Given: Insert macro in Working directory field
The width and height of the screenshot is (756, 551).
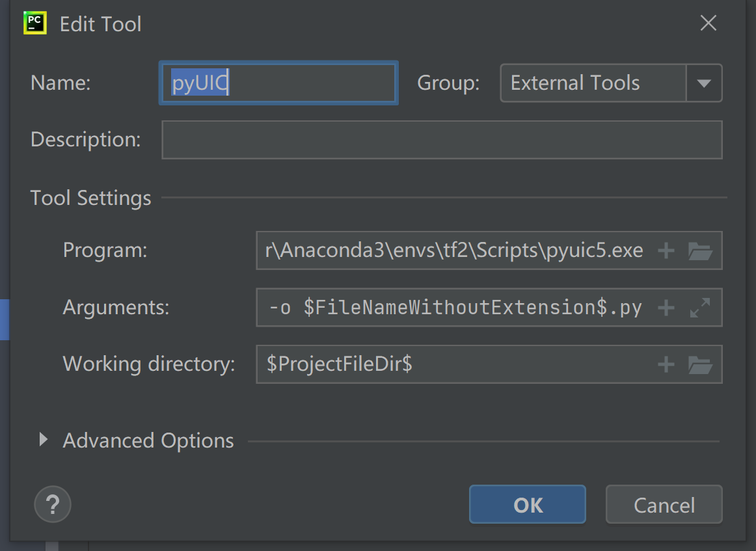Looking at the screenshot, I should 666,364.
